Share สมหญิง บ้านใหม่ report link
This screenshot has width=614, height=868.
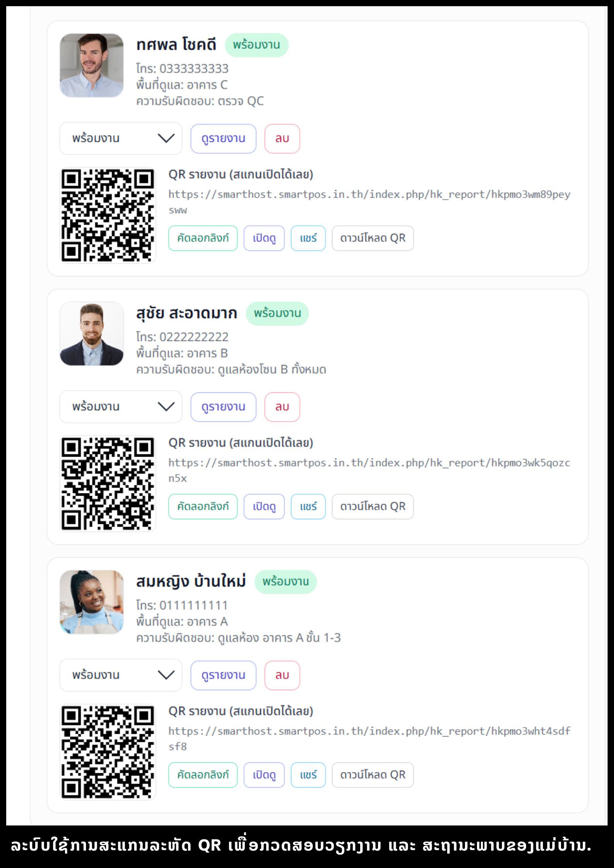click(x=308, y=775)
